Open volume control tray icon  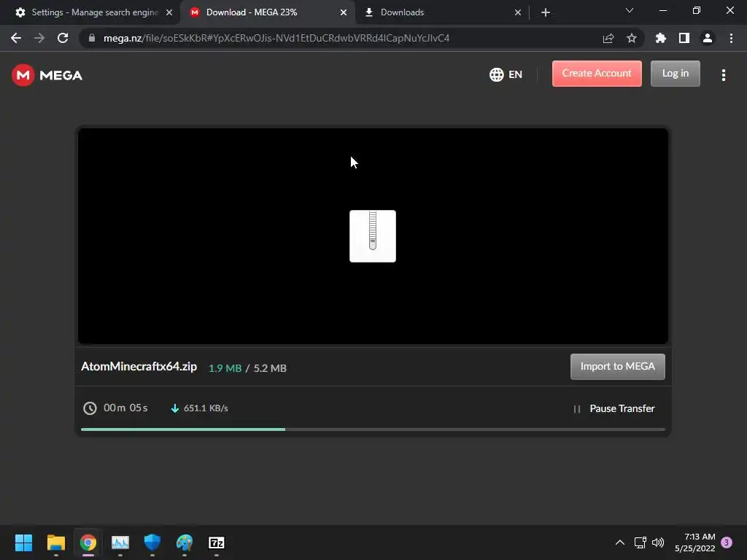click(x=658, y=542)
